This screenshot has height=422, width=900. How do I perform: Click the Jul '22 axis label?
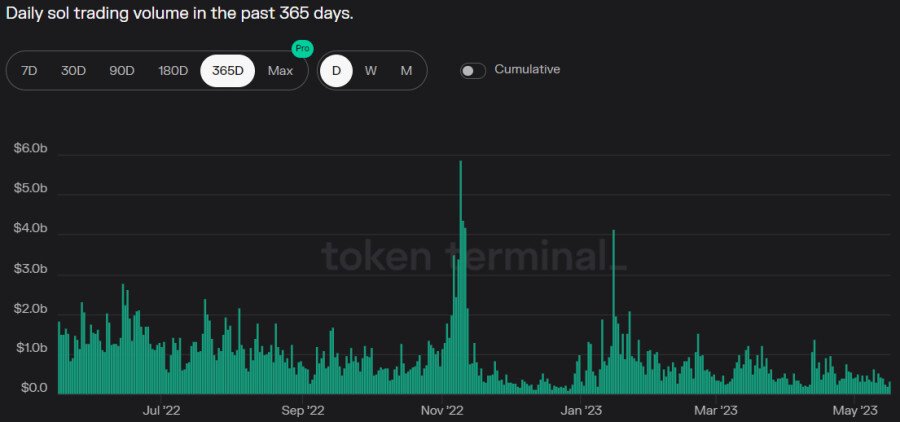pos(161,410)
